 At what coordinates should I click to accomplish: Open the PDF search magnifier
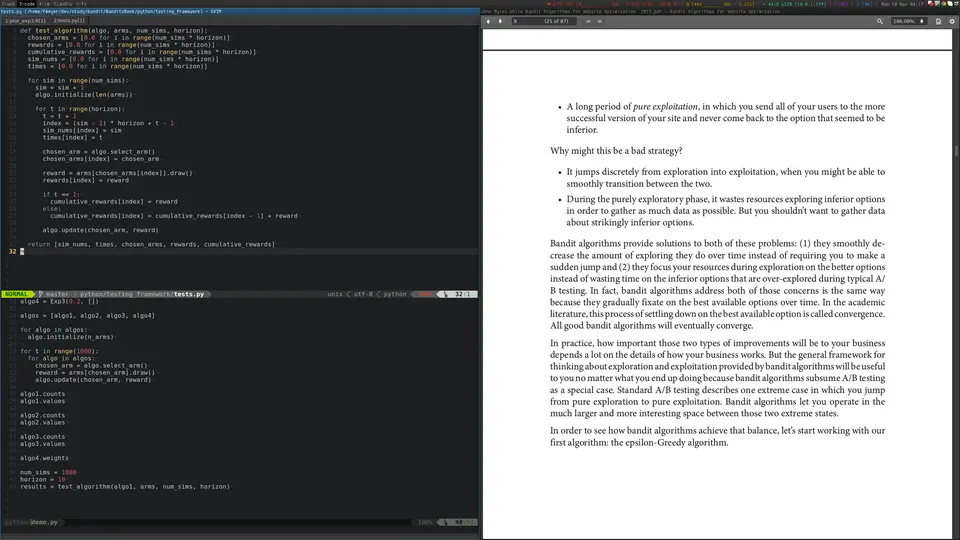pos(880,21)
